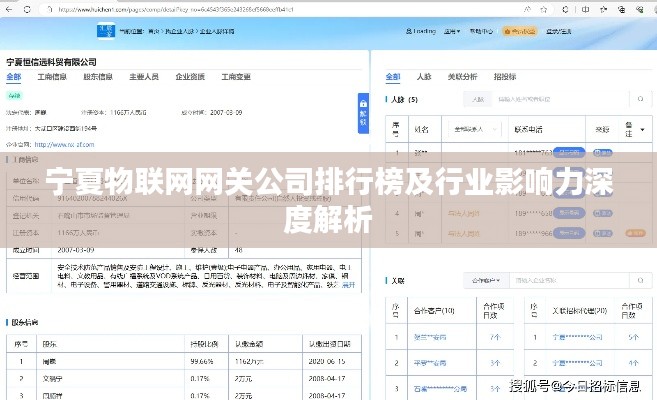The width and height of the screenshot is (657, 400).
Task: Select the right panel 全部 tab
Action: click(x=393, y=77)
